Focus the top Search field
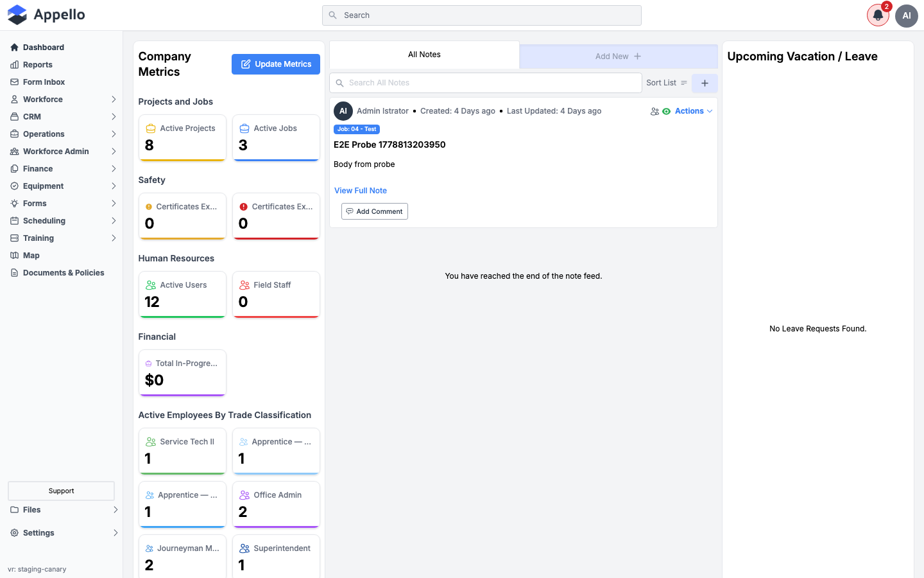 (482, 15)
